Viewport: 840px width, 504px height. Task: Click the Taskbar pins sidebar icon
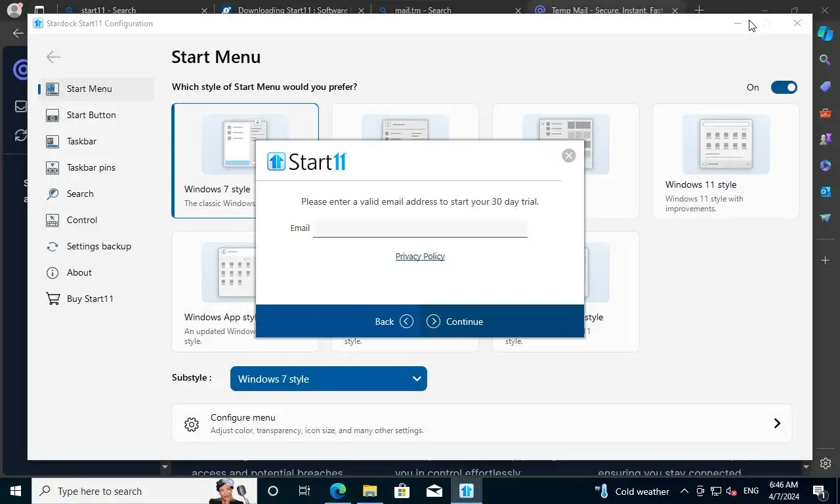point(52,167)
